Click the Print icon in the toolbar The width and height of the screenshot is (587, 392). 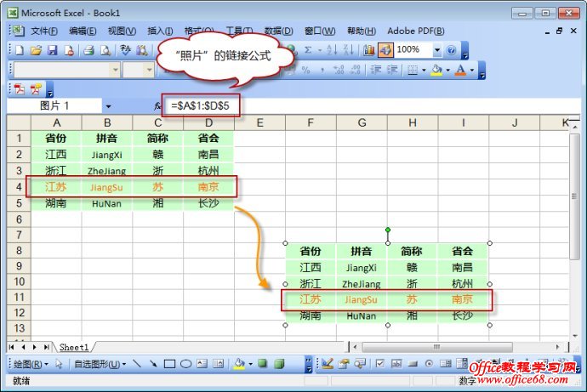[x=88, y=50]
